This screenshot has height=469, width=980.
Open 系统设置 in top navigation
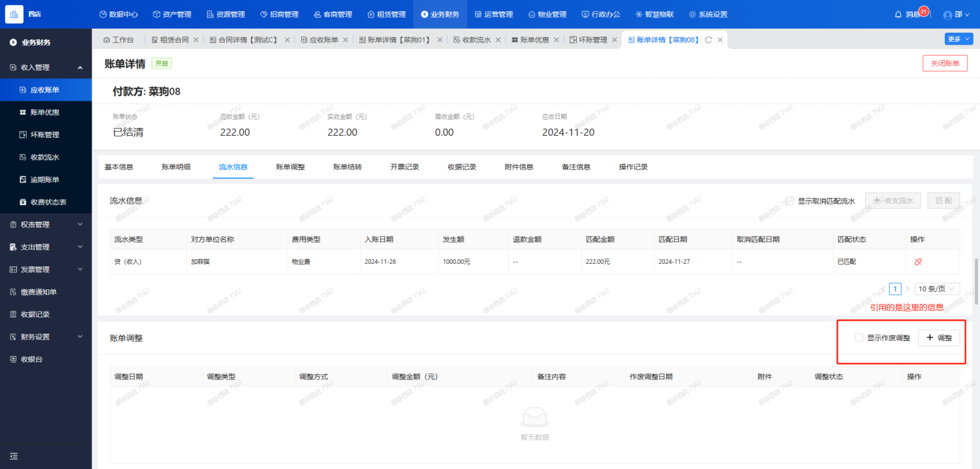click(x=708, y=14)
